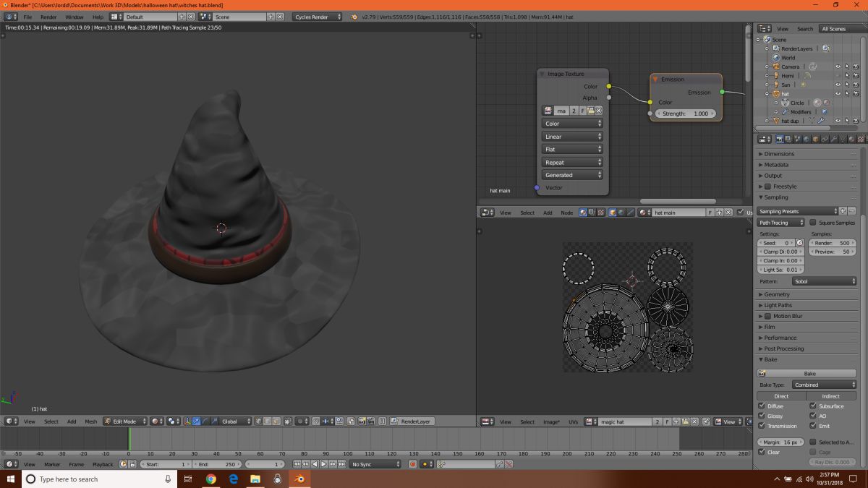Screen dimensions: 868x488
Task: Open the Bake Type Combined dropdown
Action: tap(824, 385)
